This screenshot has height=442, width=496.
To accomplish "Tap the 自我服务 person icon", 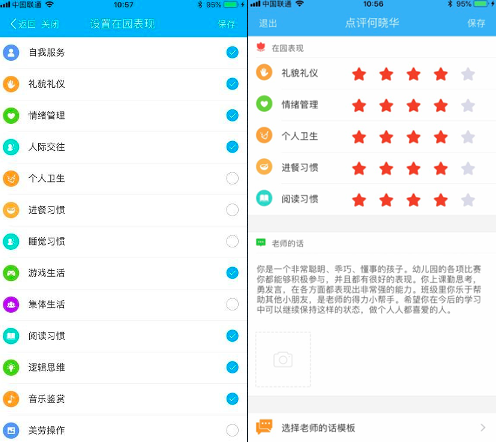I will click(11, 52).
